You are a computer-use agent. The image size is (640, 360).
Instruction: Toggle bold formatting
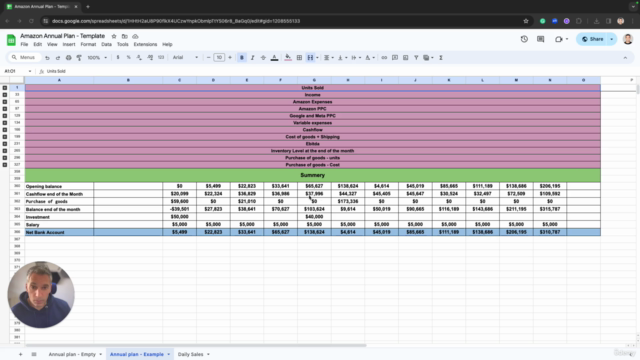point(242,58)
